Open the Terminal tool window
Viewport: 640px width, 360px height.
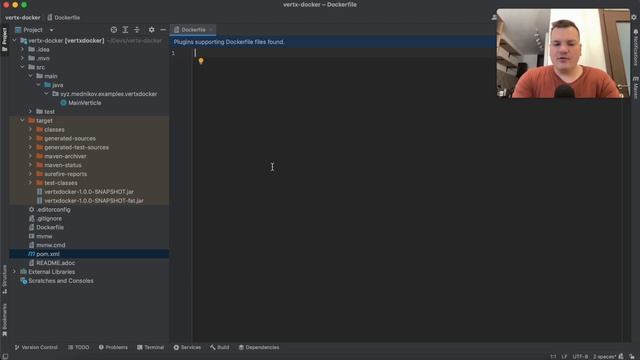coord(150,347)
